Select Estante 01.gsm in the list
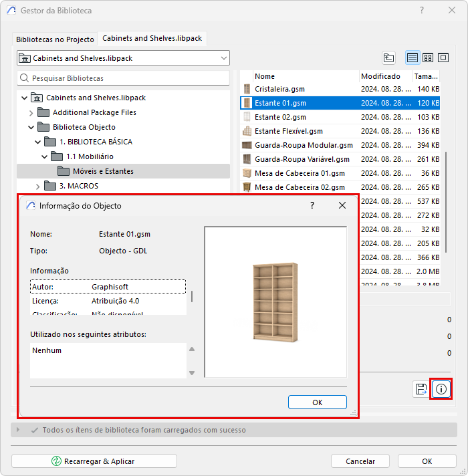This screenshot has height=476, width=468. (340, 103)
